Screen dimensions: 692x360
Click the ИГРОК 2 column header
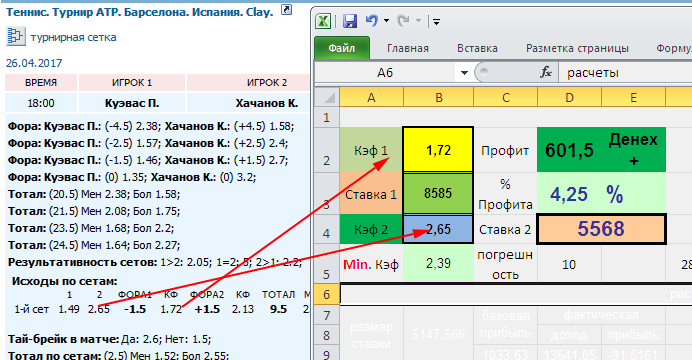pos(267,82)
